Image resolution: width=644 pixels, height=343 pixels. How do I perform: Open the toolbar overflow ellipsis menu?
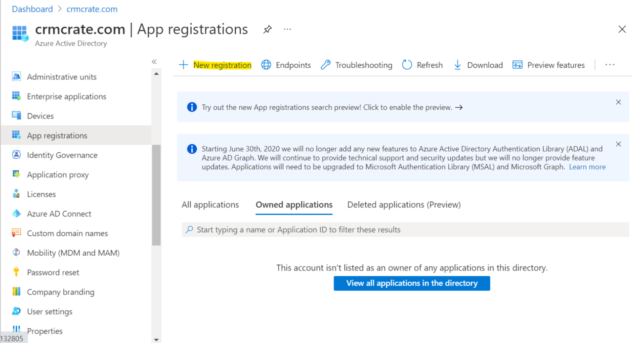[x=610, y=65]
